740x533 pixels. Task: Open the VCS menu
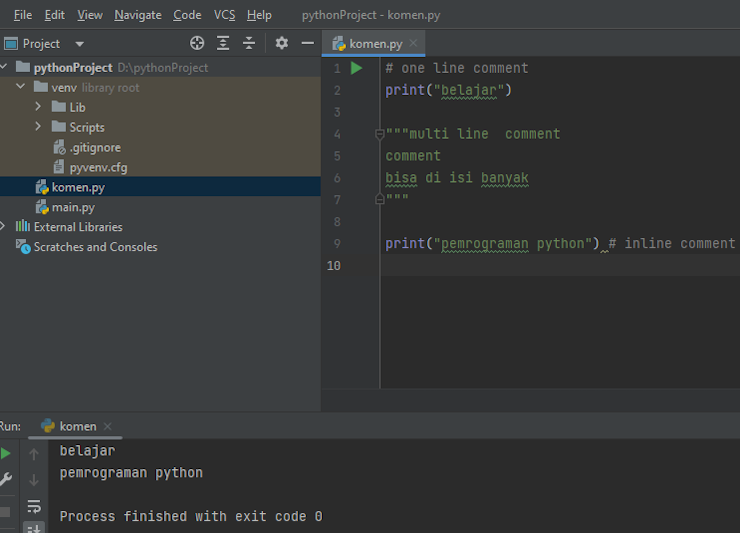[x=224, y=15]
